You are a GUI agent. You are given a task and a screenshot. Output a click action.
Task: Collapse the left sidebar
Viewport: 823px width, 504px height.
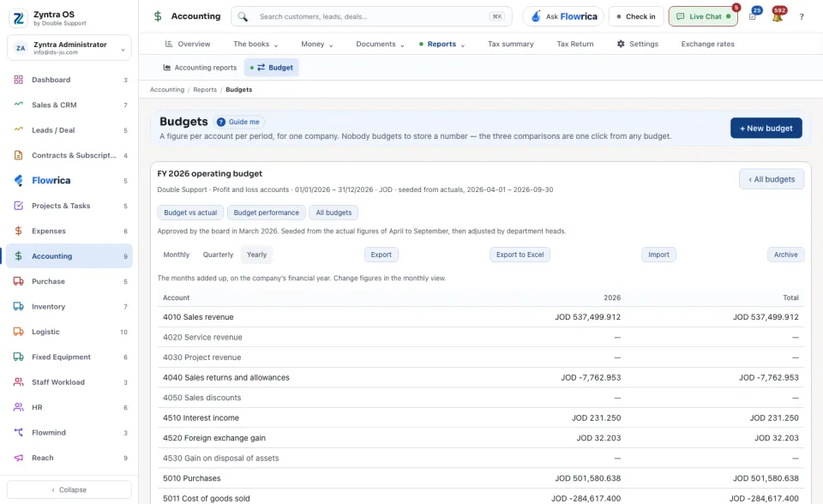pos(69,489)
